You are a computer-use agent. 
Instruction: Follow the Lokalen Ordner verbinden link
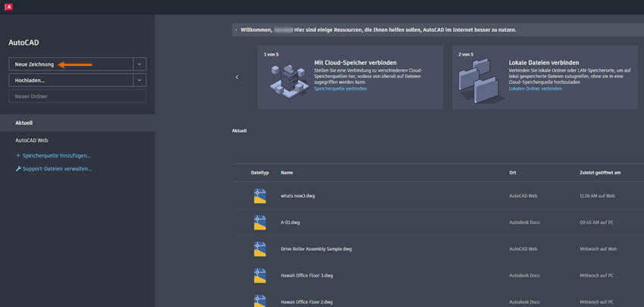point(535,89)
